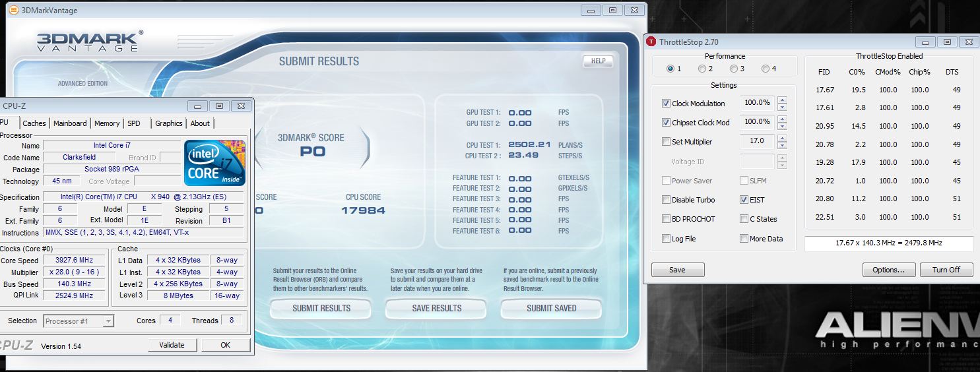Click the ThrottleStop title bar icon
980x372 pixels.
[x=651, y=42]
